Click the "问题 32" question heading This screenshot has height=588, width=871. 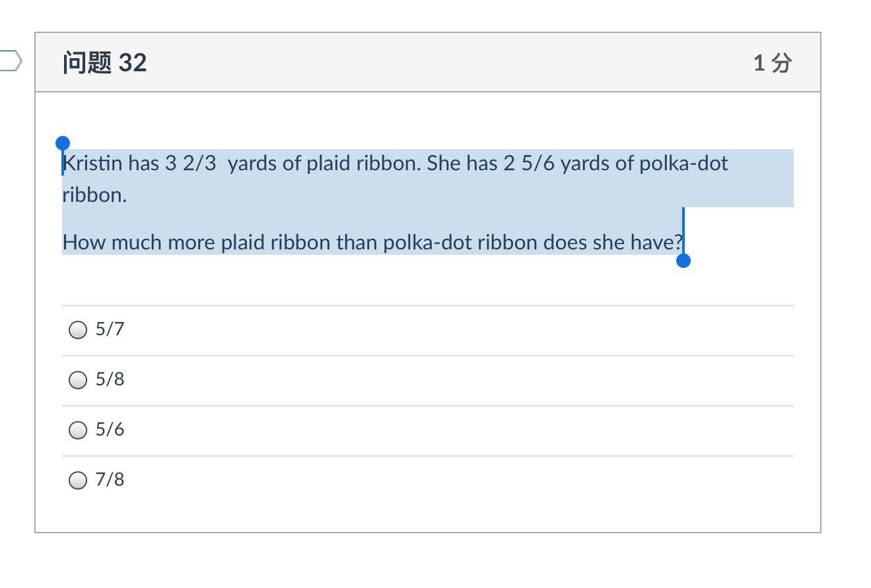104,63
